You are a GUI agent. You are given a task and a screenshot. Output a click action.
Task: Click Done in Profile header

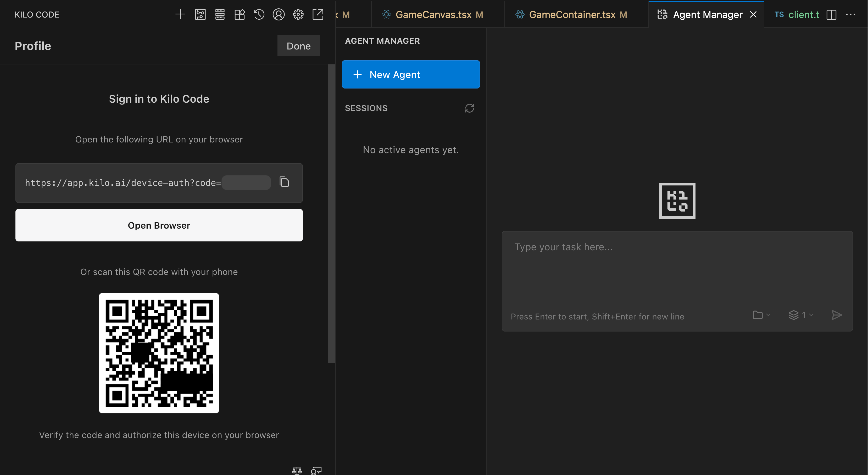[298, 46]
